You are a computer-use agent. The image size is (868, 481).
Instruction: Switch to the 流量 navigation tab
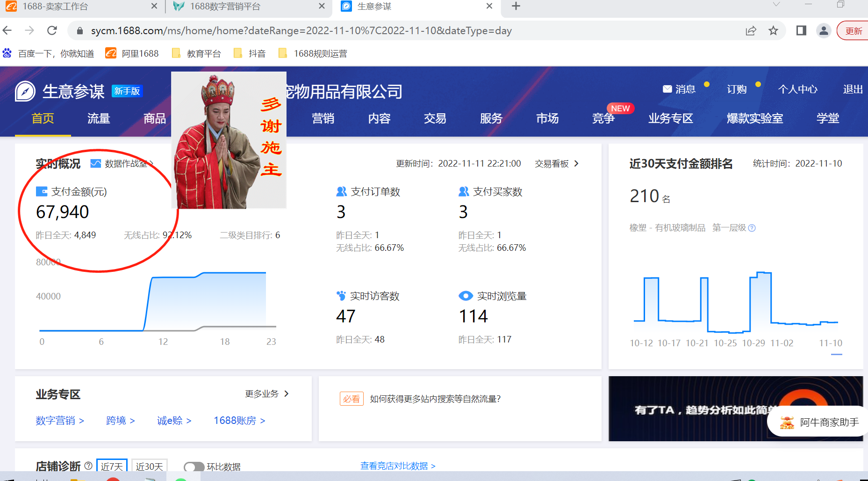pyautogui.click(x=99, y=118)
